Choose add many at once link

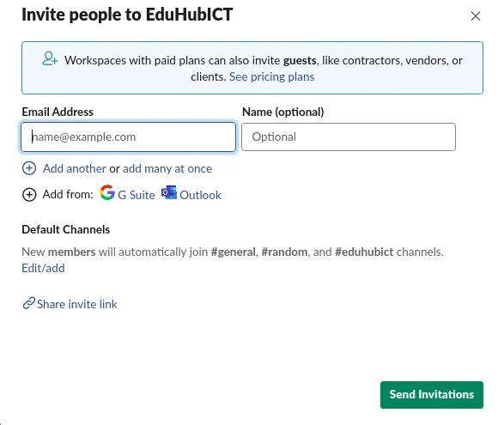(x=167, y=169)
